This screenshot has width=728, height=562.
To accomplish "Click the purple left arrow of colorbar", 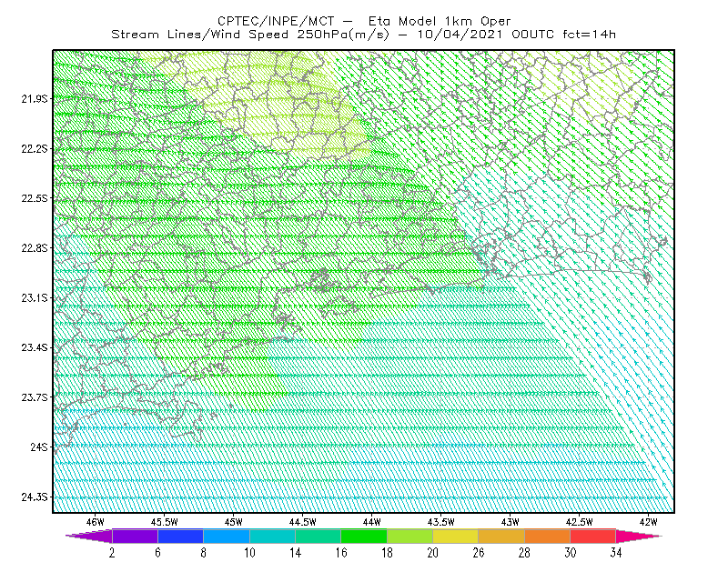I will [89, 536].
